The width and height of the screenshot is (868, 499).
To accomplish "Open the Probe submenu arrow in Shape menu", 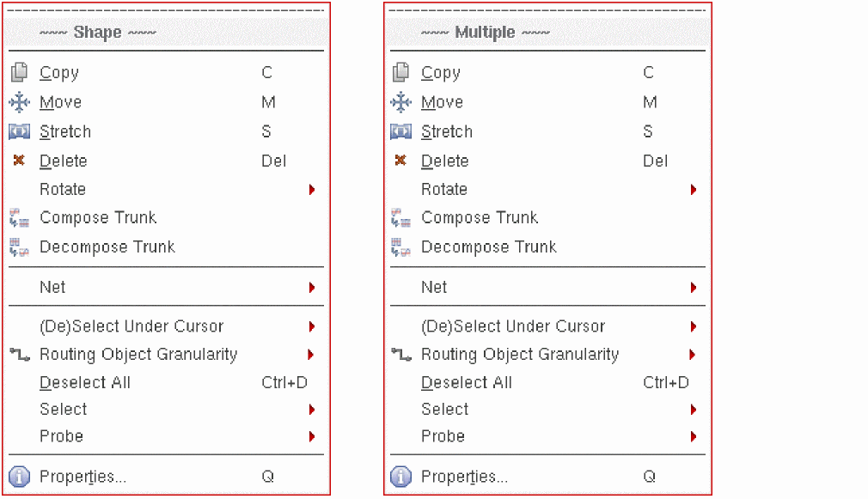I will pyautogui.click(x=312, y=437).
